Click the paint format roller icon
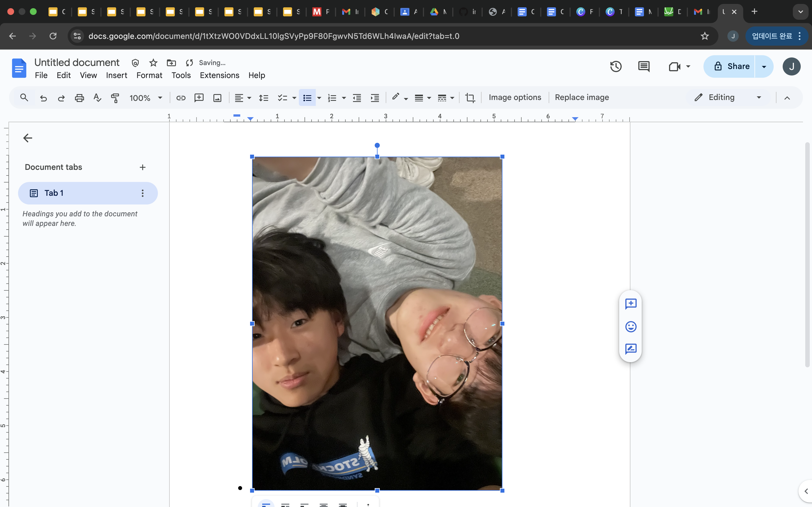 coord(115,97)
